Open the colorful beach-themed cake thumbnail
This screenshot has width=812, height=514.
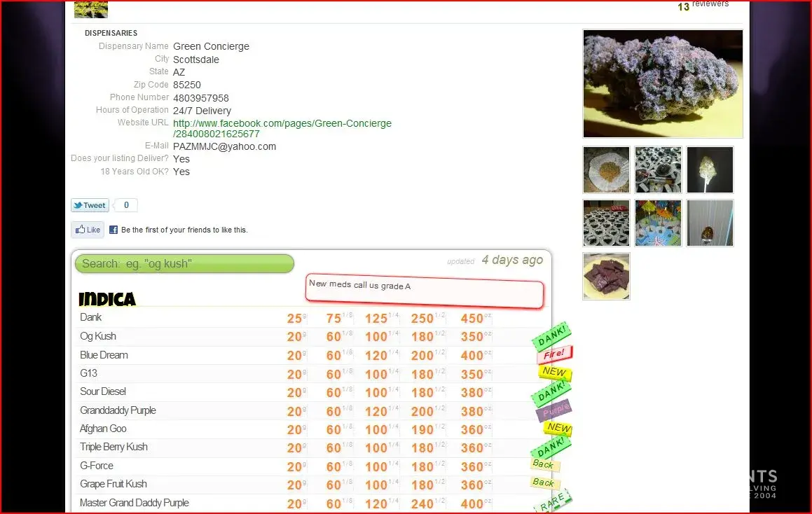pos(658,223)
